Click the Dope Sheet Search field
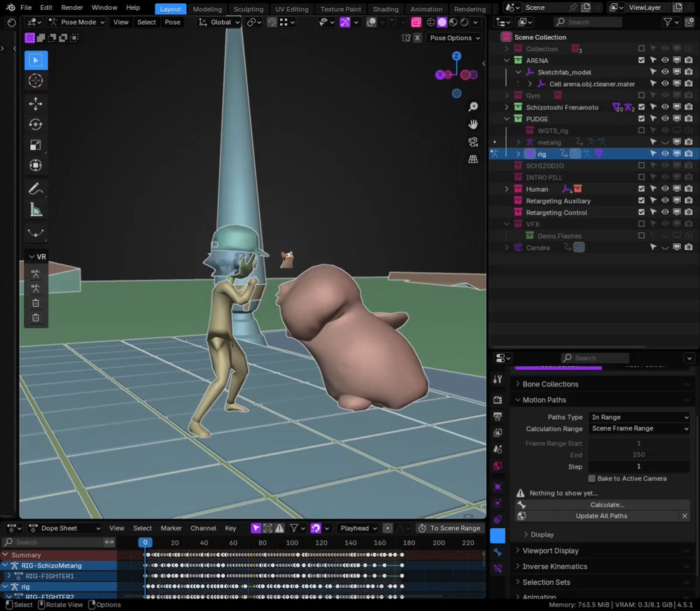 click(x=52, y=542)
